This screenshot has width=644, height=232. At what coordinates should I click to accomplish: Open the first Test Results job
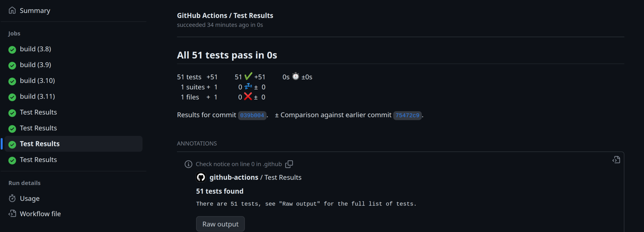(x=38, y=112)
